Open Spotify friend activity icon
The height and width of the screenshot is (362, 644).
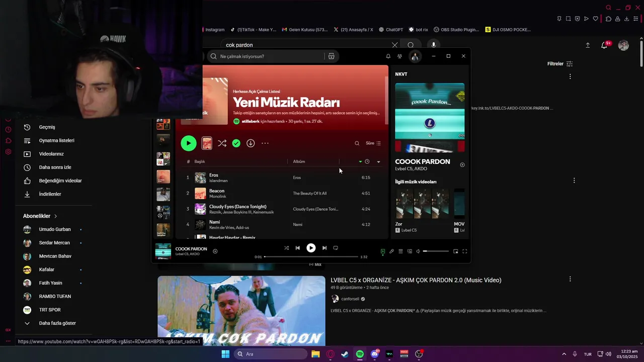pyautogui.click(x=399, y=56)
